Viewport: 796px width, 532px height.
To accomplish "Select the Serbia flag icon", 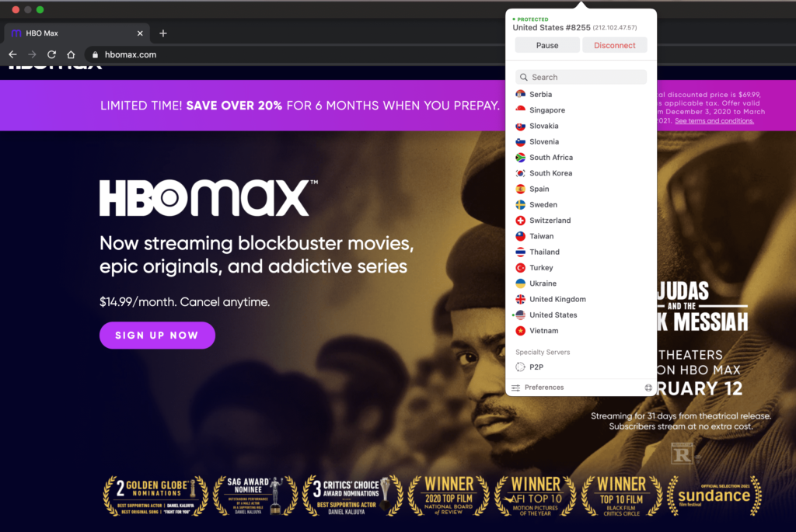I will [x=520, y=94].
